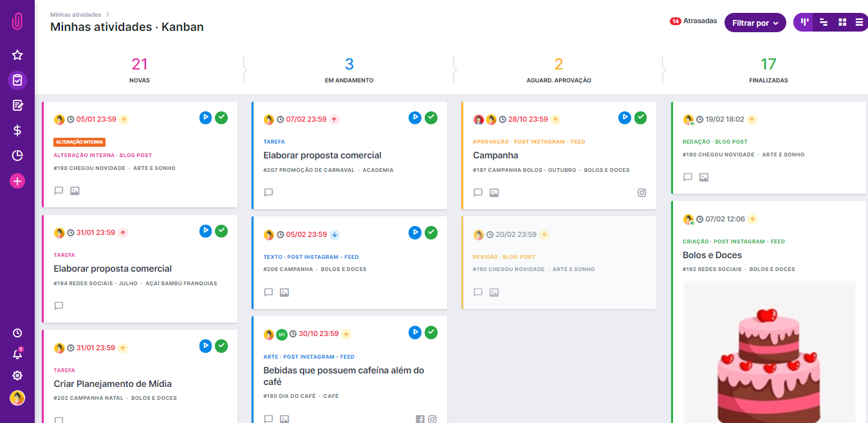This screenshot has height=423, width=868.
Task: Open comments on Revisão Blog Post card
Action: coord(478,292)
